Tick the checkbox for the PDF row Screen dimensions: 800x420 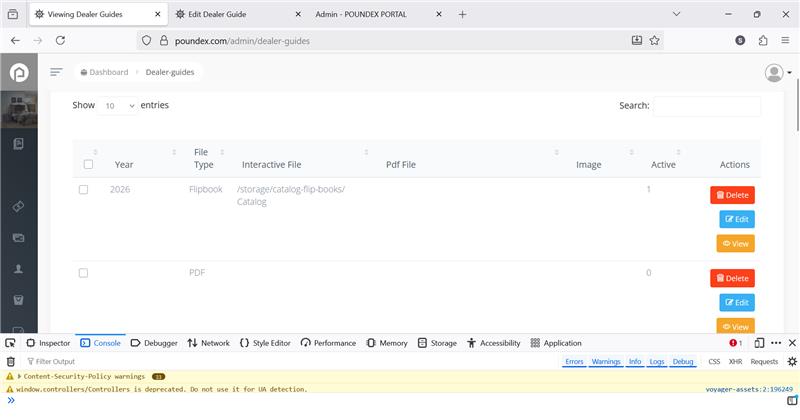(84, 273)
